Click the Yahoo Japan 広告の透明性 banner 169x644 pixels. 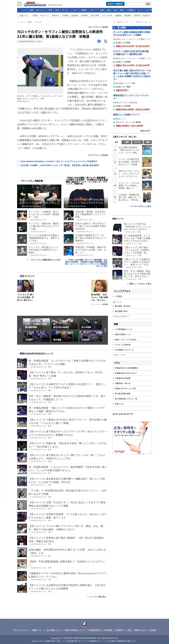tap(132, 438)
